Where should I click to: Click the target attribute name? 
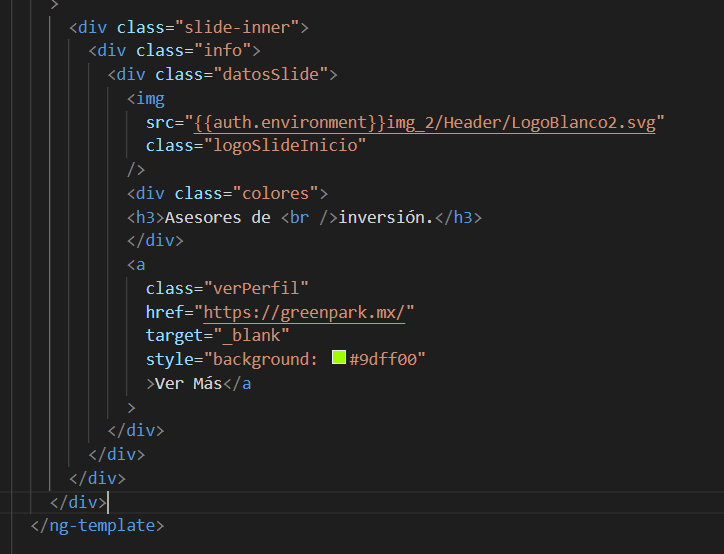pos(173,335)
